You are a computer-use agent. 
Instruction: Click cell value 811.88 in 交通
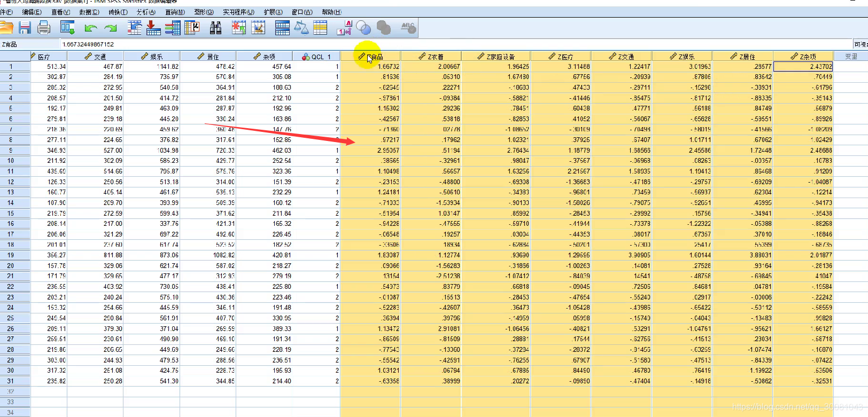pos(95,255)
